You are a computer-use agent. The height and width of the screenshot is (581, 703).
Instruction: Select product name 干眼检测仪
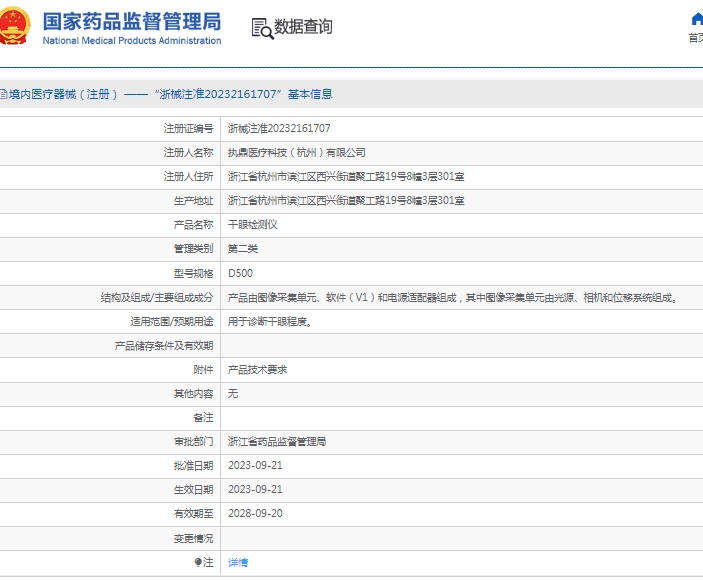coord(252,225)
